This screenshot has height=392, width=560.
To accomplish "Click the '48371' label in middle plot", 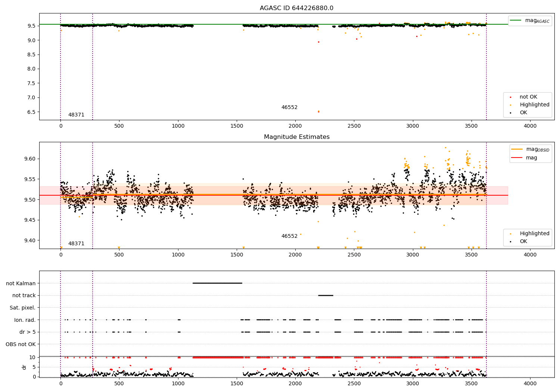I will pyautogui.click(x=76, y=244).
